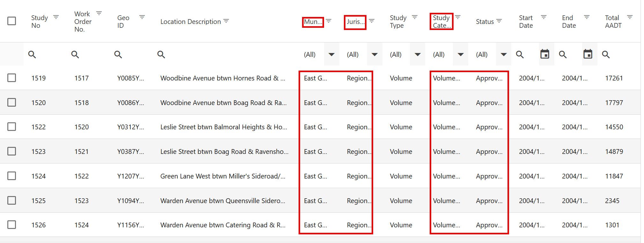Screen dimensions: 644x243
Task: Click the filter icon beside Study No header
Action: [x=56, y=17]
